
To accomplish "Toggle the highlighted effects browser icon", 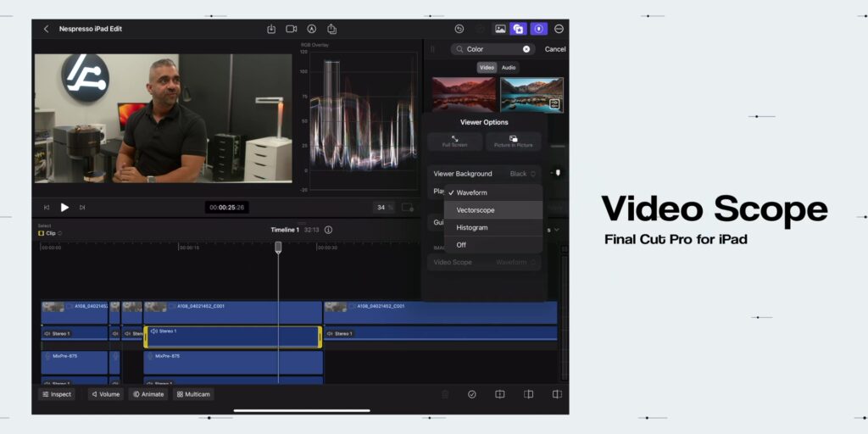I will click(x=519, y=29).
